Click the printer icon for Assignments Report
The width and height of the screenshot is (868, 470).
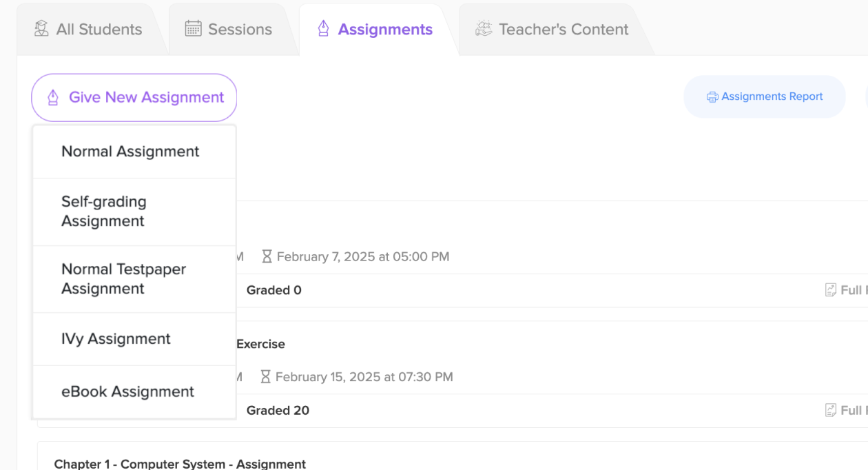(x=712, y=97)
